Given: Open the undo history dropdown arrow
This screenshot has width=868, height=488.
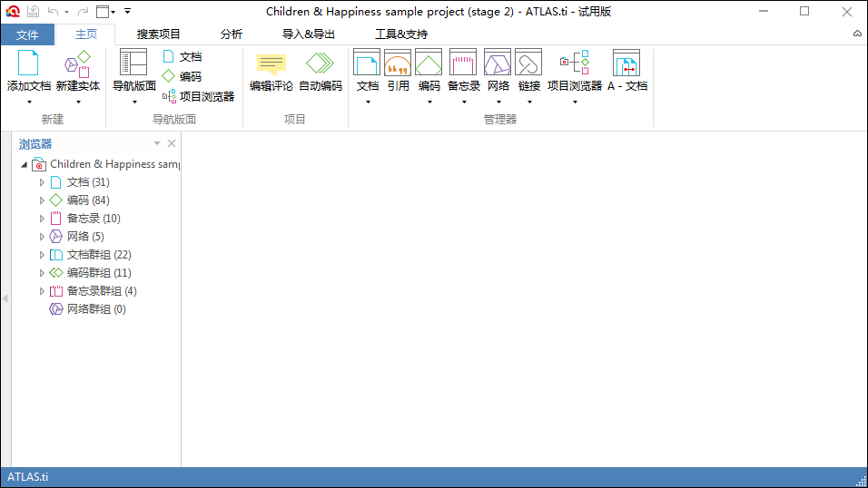Looking at the screenshot, I should click(x=66, y=12).
